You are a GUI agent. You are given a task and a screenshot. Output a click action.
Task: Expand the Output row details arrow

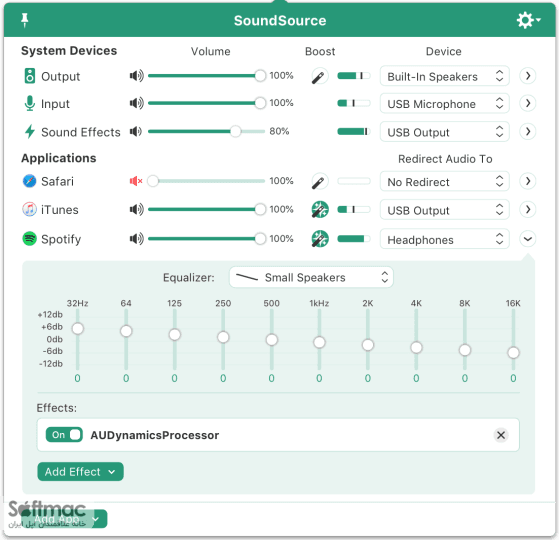click(528, 76)
